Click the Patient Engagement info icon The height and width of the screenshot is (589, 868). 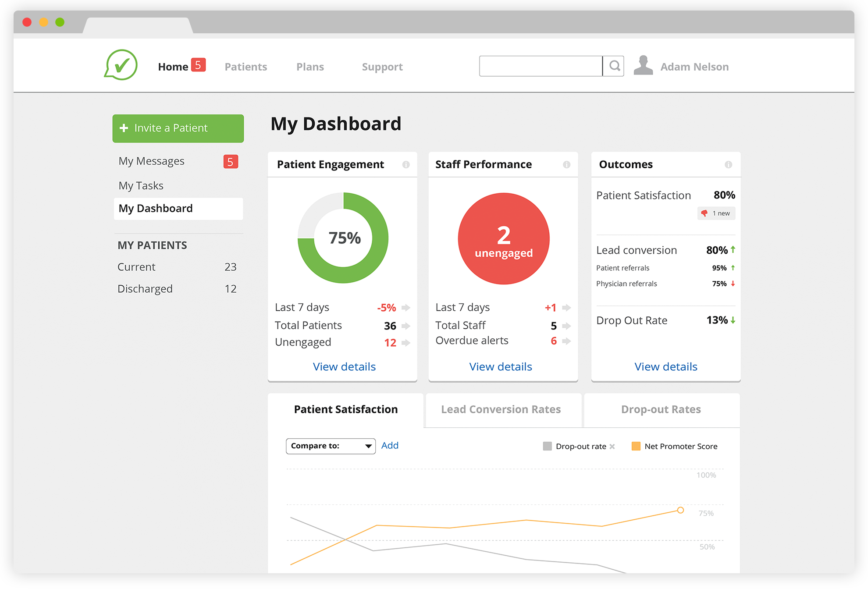click(x=406, y=165)
